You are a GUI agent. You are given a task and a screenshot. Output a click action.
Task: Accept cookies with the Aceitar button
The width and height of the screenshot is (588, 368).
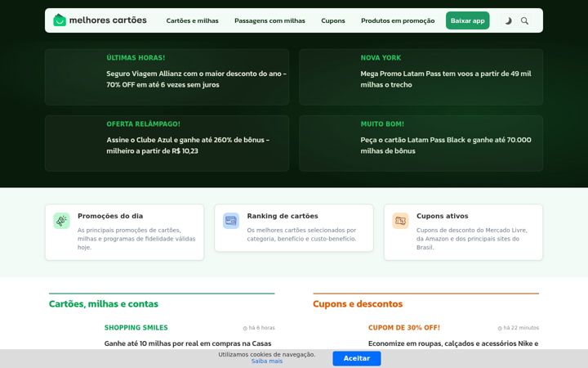click(x=357, y=358)
